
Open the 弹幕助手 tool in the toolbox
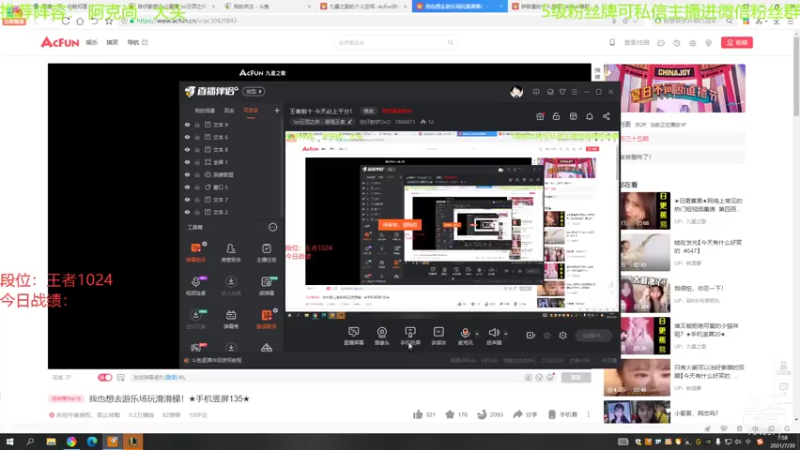coord(195,252)
